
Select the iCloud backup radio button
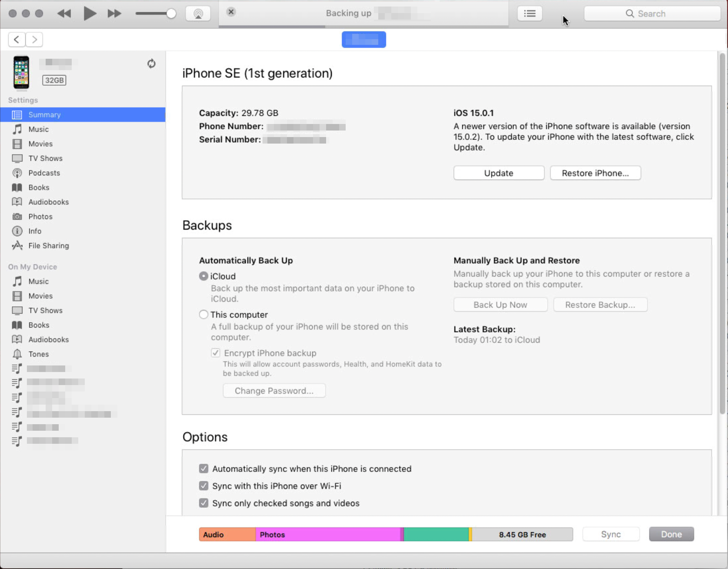point(203,276)
